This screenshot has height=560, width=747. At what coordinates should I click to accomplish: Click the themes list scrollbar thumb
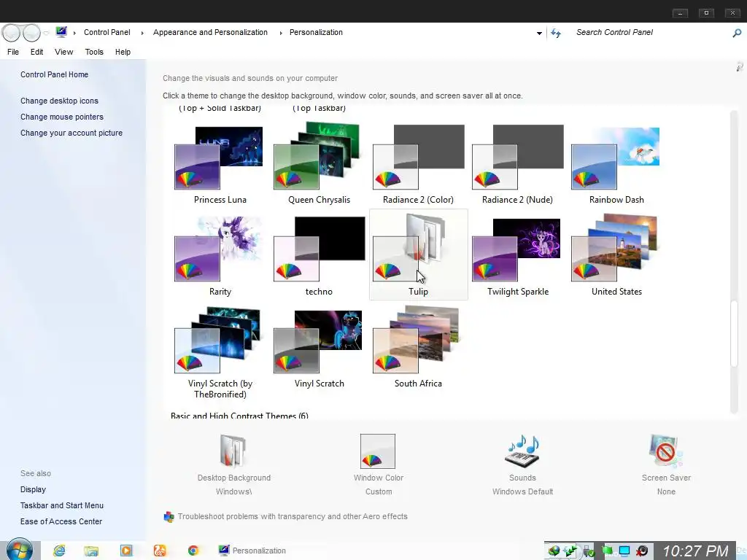coord(734,333)
